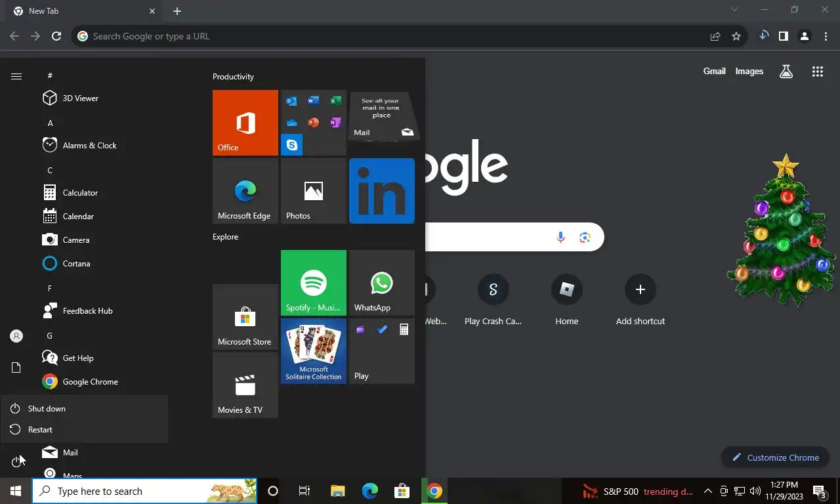Screen dimensions: 840x504
Task: Open Microsoft Store from taskbar
Action: pyautogui.click(x=402, y=491)
